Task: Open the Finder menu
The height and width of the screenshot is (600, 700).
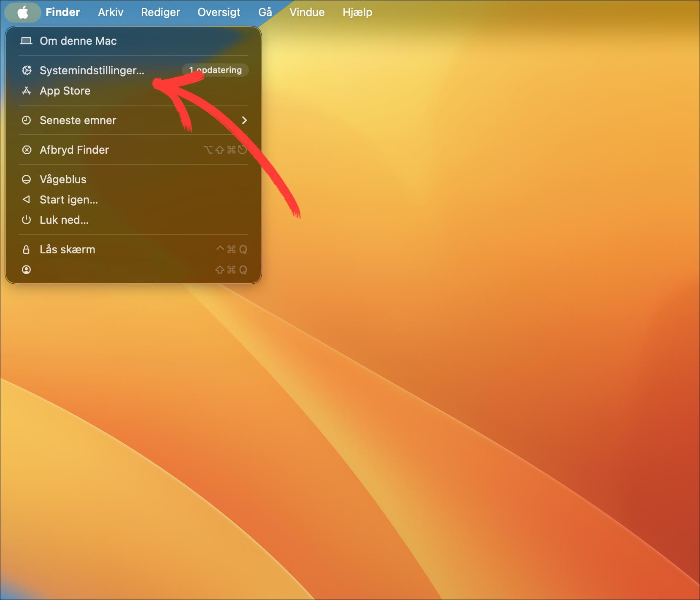Action: (63, 12)
